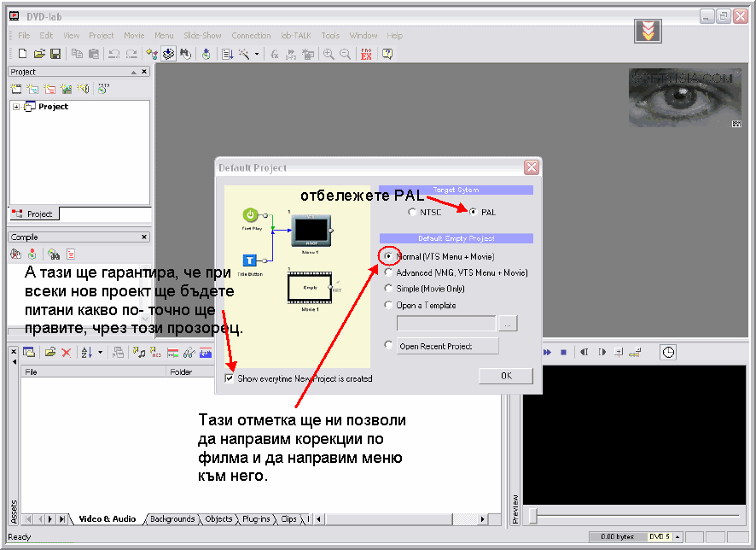Sort assets by the File column header

[x=94, y=372]
